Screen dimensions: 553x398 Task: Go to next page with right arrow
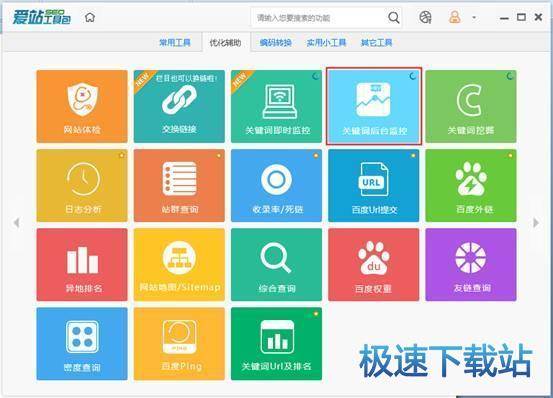coord(536,222)
